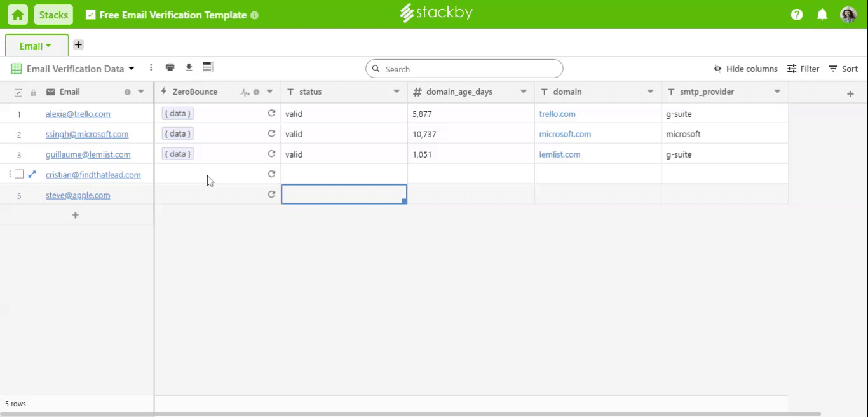This screenshot has height=417, width=868.
Task: Toggle Hide columns visibility option
Action: tap(745, 69)
